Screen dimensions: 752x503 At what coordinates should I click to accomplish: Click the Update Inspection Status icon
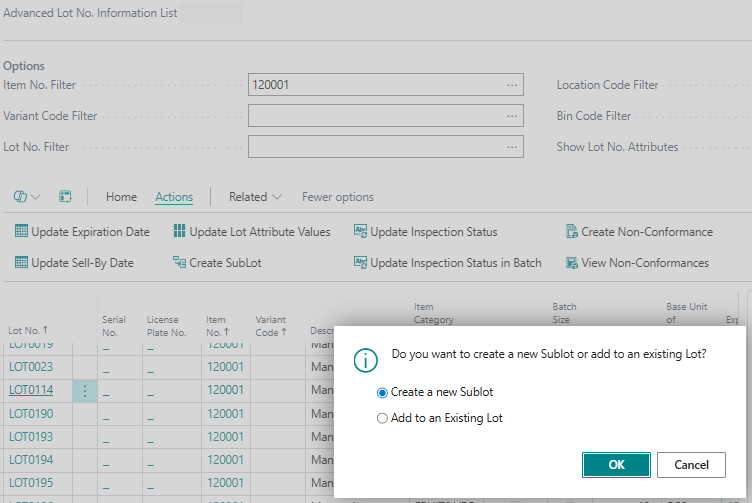pos(361,232)
